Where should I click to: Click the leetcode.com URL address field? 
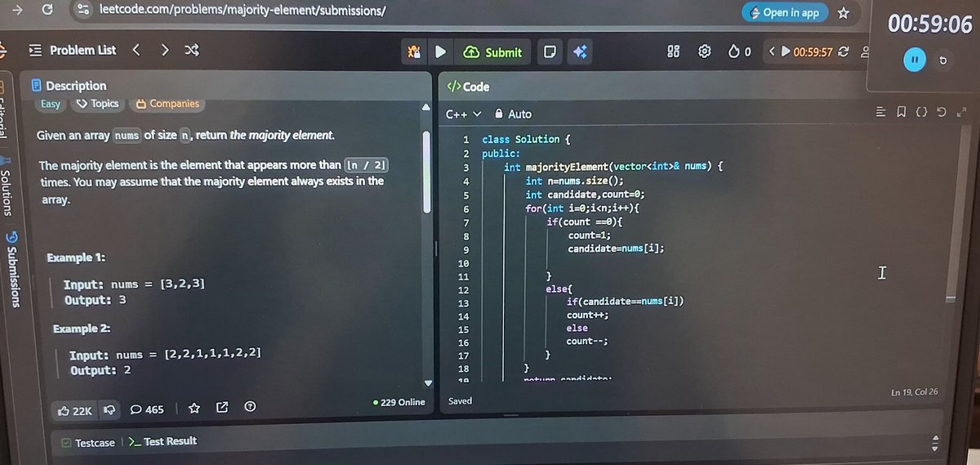(x=243, y=11)
